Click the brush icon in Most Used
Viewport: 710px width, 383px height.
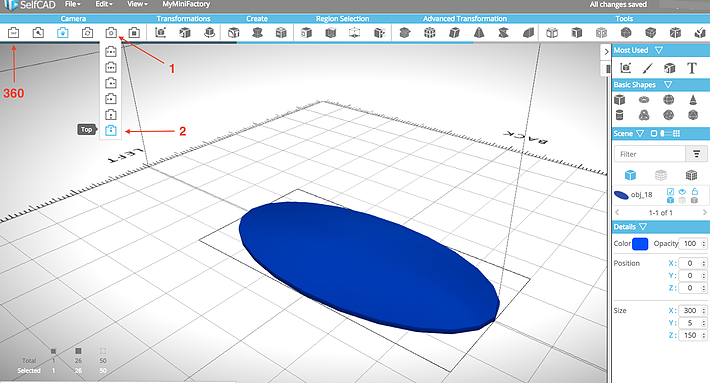point(648,68)
